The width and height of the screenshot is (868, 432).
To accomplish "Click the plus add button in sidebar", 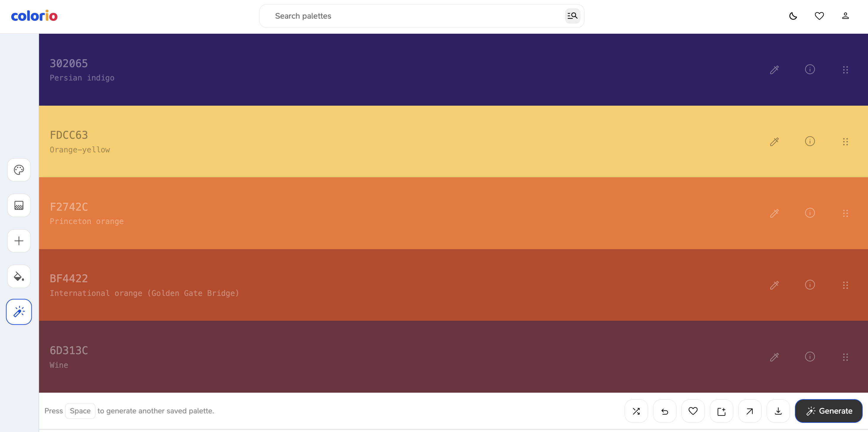I will click(x=19, y=241).
